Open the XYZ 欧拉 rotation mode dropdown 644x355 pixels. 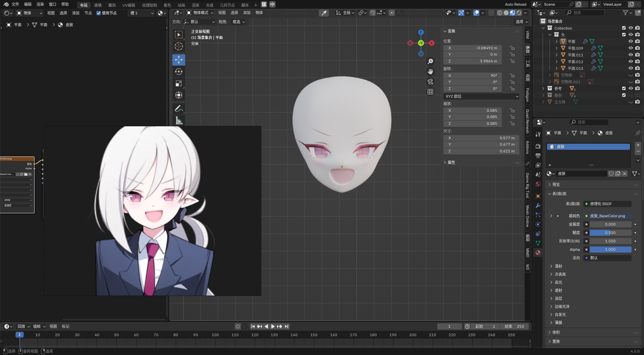481,96
